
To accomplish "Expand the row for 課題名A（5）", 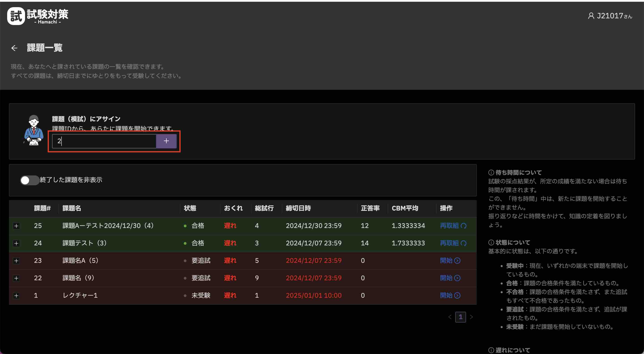I will coord(16,261).
